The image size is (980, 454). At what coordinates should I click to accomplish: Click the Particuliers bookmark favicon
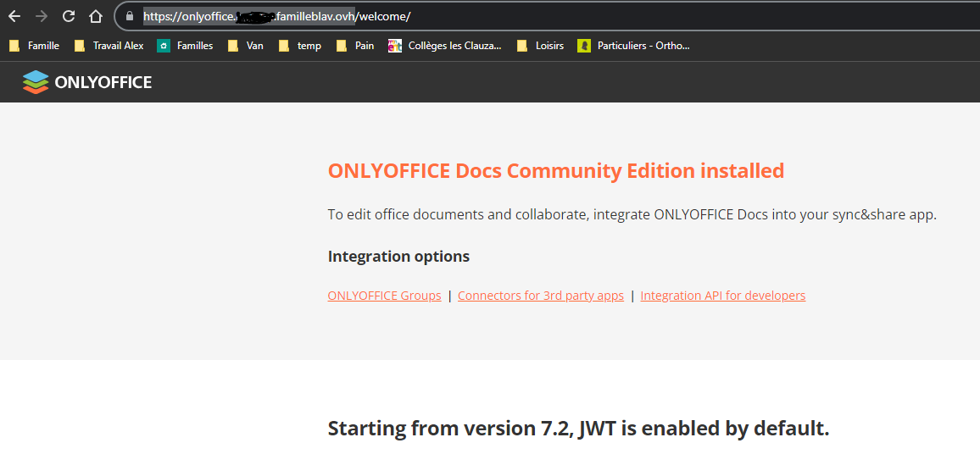584,46
